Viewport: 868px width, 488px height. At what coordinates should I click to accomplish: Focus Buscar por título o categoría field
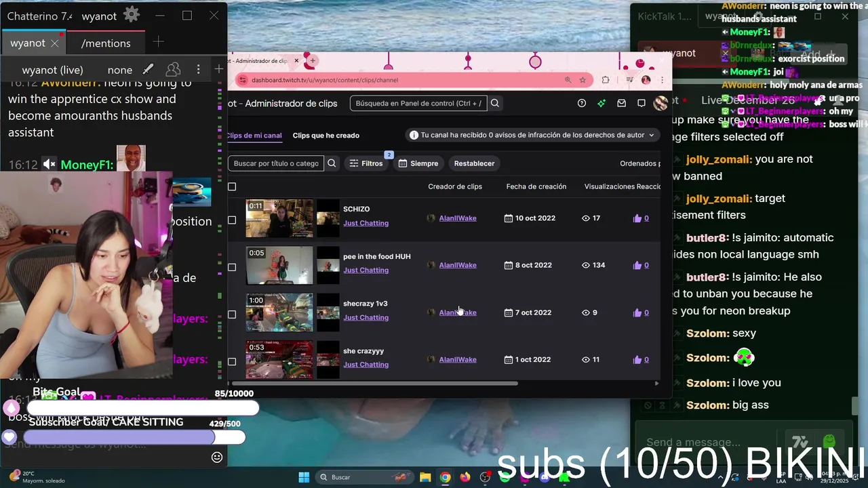point(275,163)
